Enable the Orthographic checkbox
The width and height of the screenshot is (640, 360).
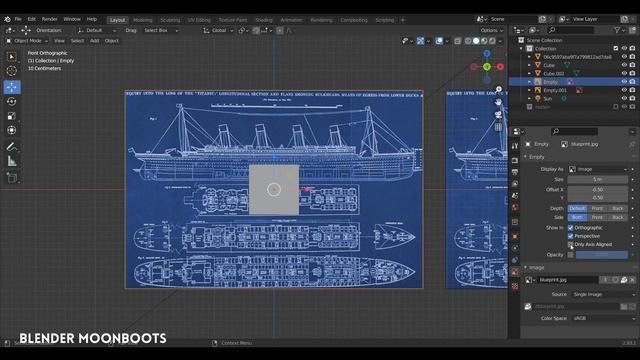[x=570, y=228]
